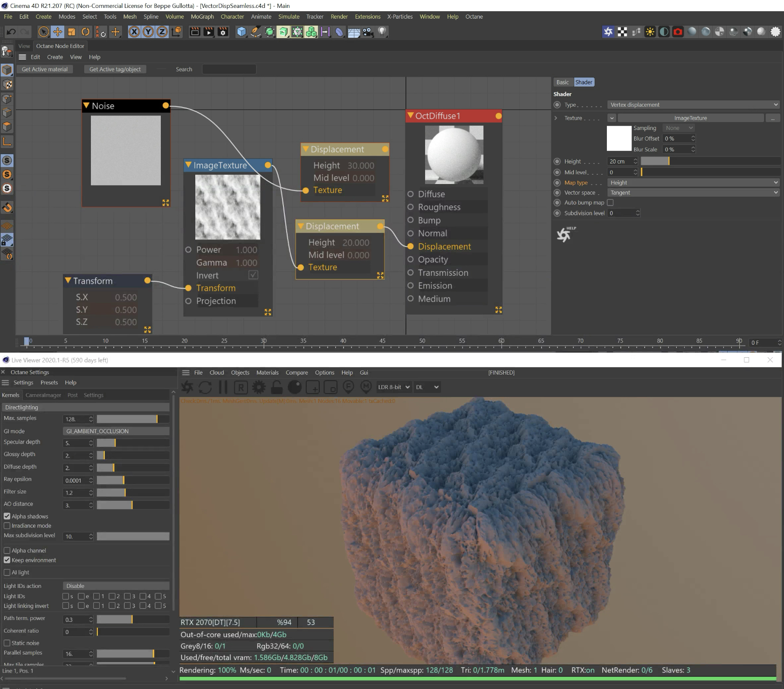
Task: Add a Cube primitive from toolbar
Action: 241,32
